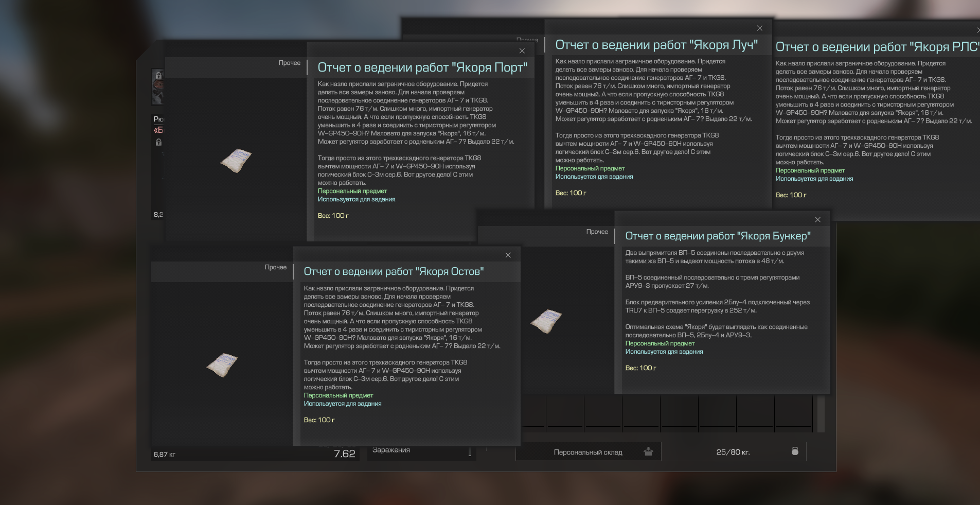The height and width of the screenshot is (505, 980).
Task: Click the document item image in the Бункер window
Action: click(x=546, y=321)
